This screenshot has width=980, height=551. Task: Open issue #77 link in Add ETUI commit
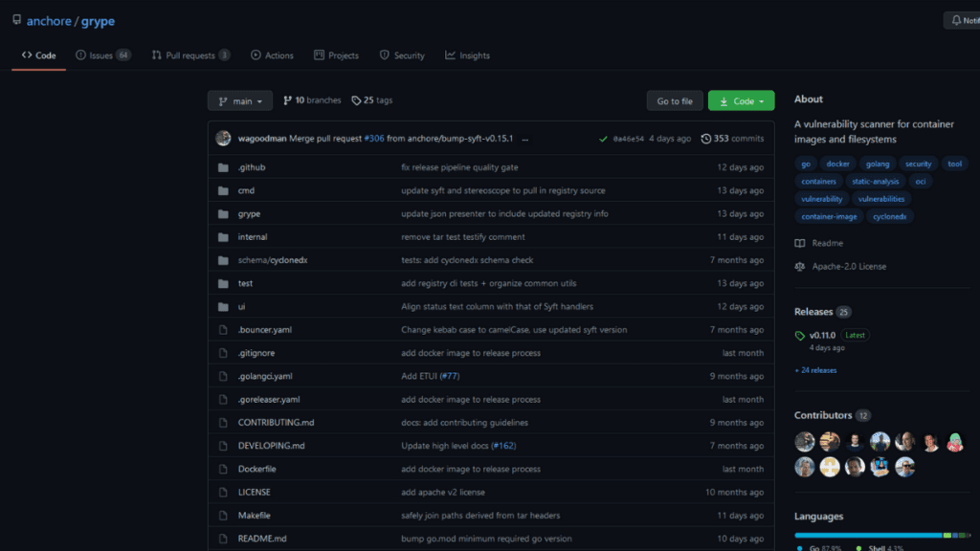[450, 376]
